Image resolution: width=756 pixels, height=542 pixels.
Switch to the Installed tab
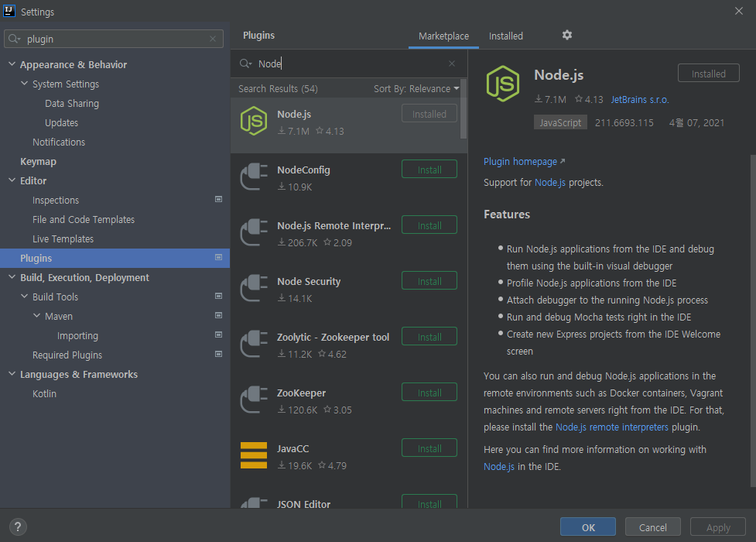click(x=506, y=36)
